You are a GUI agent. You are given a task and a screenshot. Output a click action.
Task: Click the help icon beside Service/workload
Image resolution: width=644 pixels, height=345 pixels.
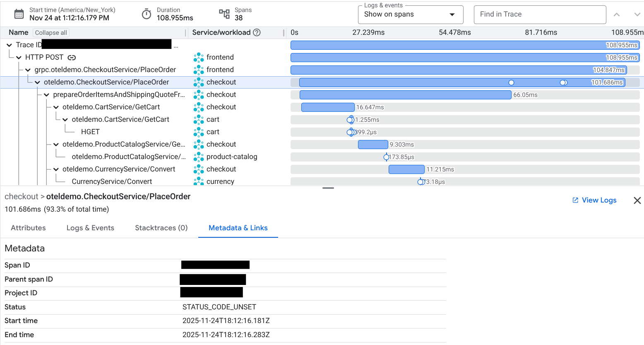(257, 32)
